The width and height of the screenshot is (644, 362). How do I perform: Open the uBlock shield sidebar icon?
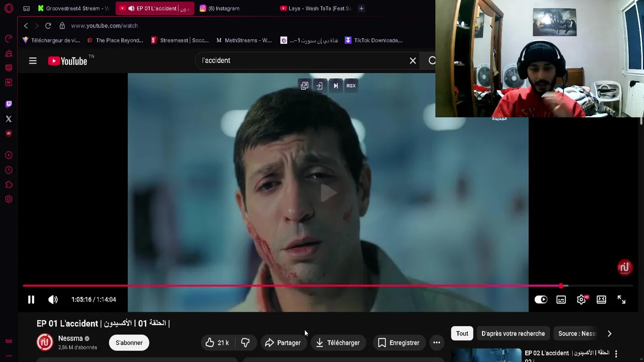tap(9, 133)
